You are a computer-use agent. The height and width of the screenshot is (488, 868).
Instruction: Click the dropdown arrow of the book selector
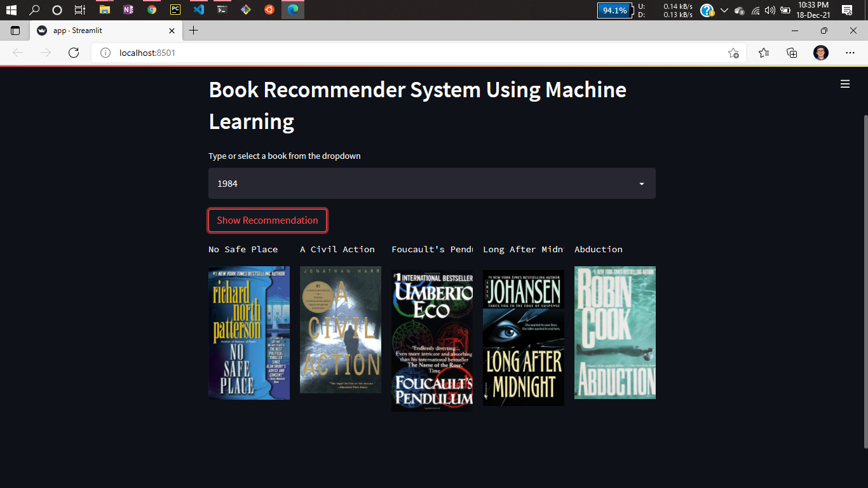click(x=642, y=184)
